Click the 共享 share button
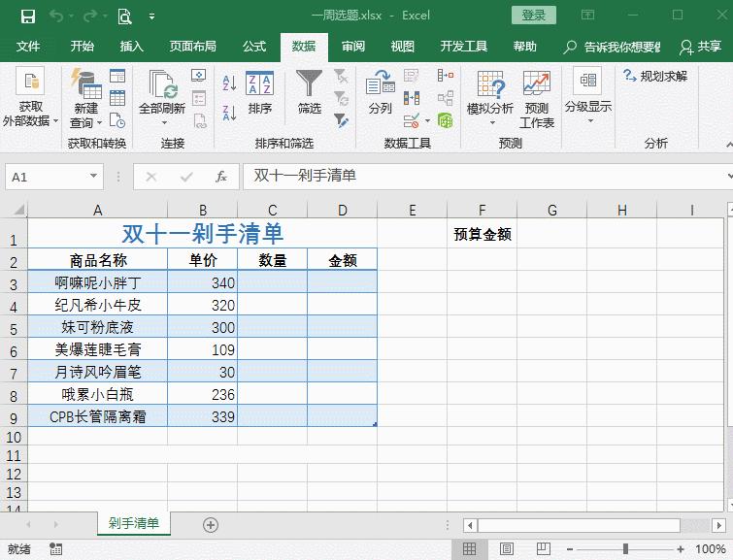733x560 pixels. tap(700, 47)
